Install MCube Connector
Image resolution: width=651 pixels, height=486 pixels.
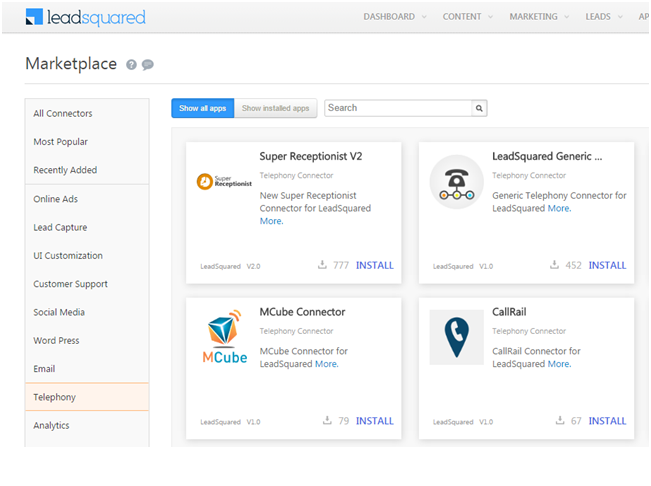(x=374, y=421)
